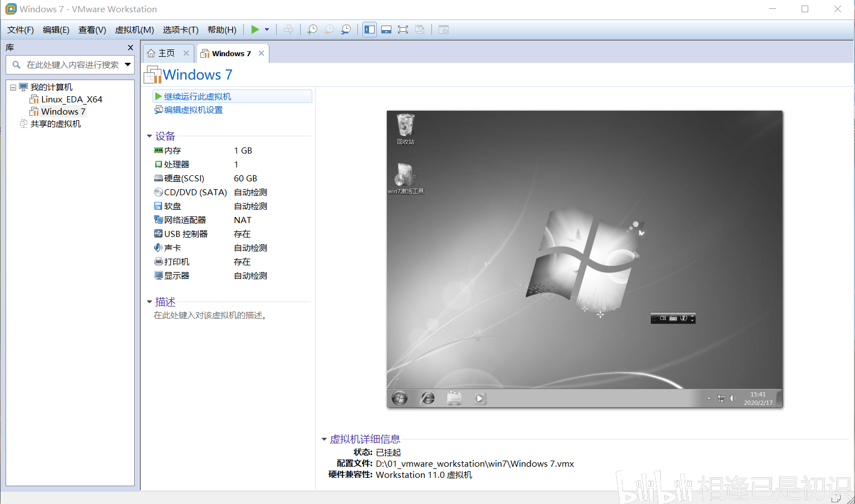This screenshot has width=855, height=504.
Task: Open the 查看(V) menu
Action: (92, 30)
